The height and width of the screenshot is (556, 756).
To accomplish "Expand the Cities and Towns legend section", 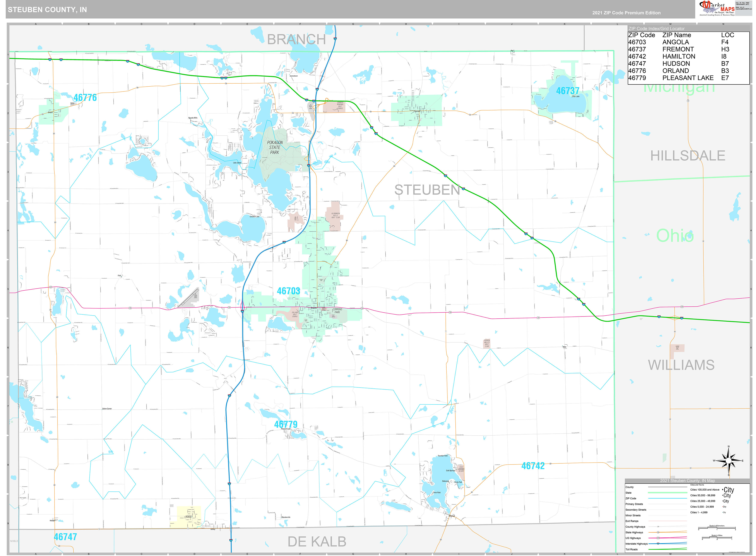I will pyautogui.click(x=697, y=485).
